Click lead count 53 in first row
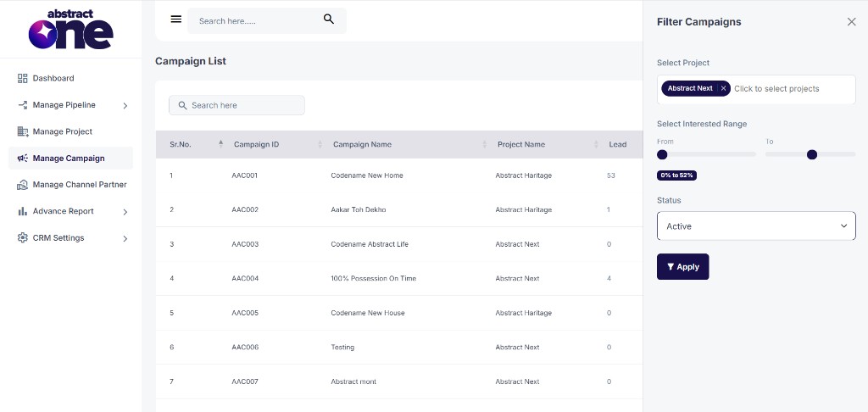The width and height of the screenshot is (868, 412). click(x=611, y=175)
